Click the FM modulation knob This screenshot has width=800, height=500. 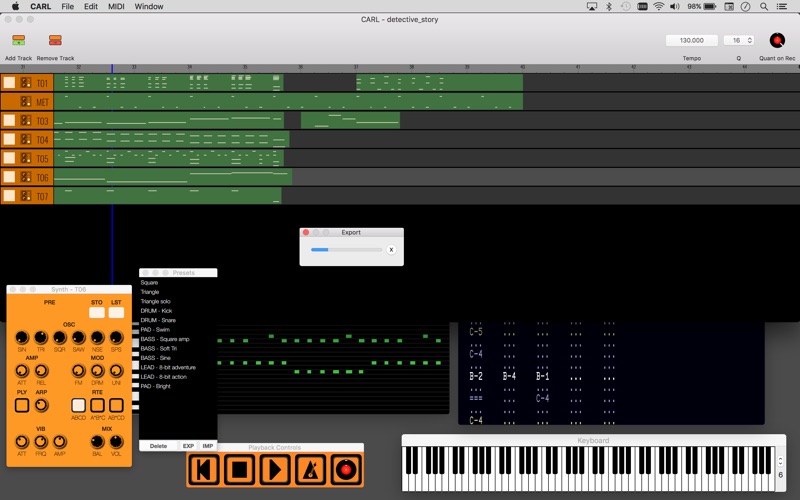pyautogui.click(x=79, y=371)
